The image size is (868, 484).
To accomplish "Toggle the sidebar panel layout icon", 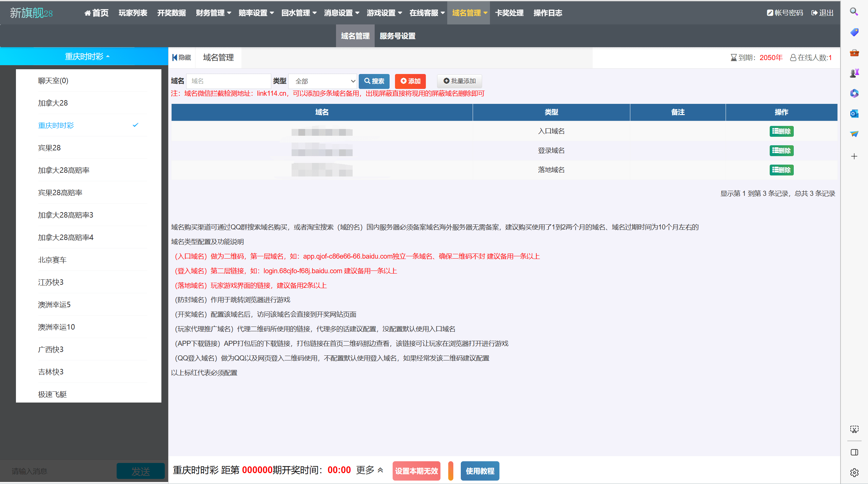I will (x=854, y=452).
